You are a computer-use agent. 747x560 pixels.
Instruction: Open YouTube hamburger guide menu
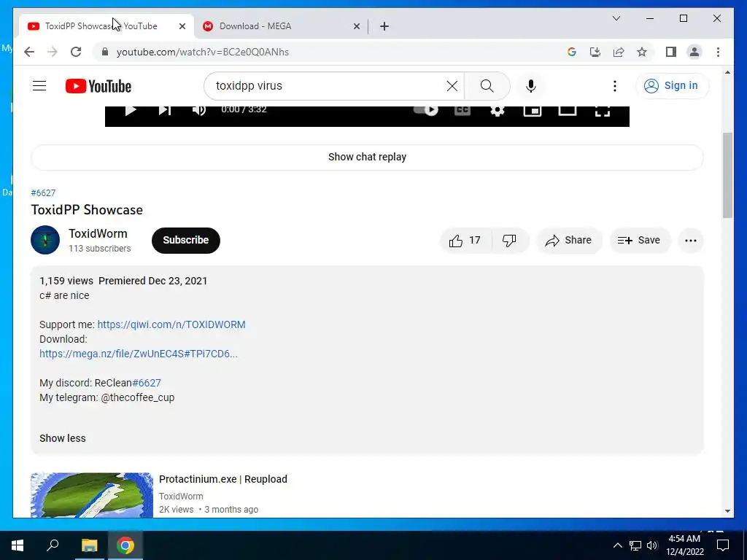[x=39, y=86]
